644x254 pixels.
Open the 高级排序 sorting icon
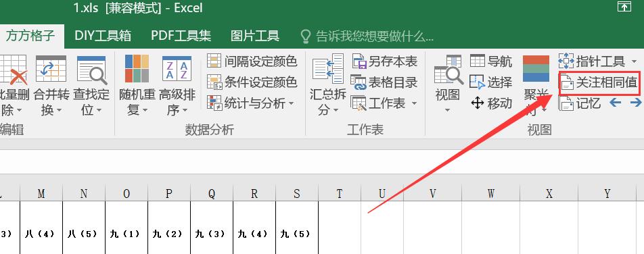click(177, 68)
